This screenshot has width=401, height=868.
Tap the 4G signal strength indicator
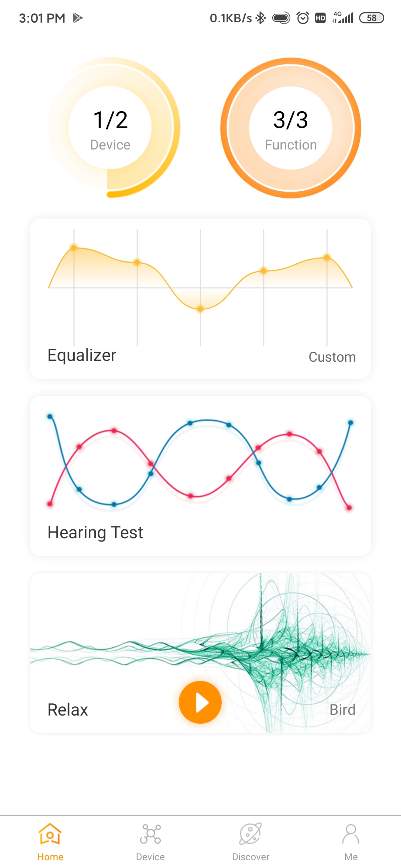(x=343, y=17)
